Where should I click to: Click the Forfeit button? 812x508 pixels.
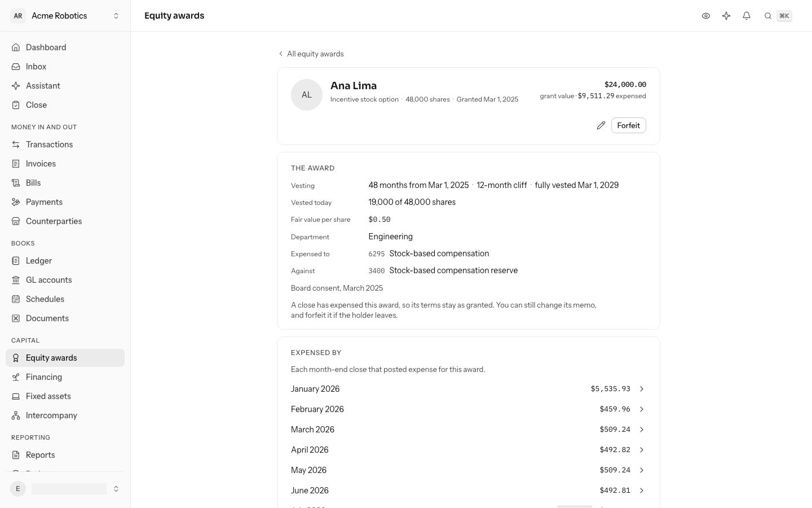click(629, 125)
